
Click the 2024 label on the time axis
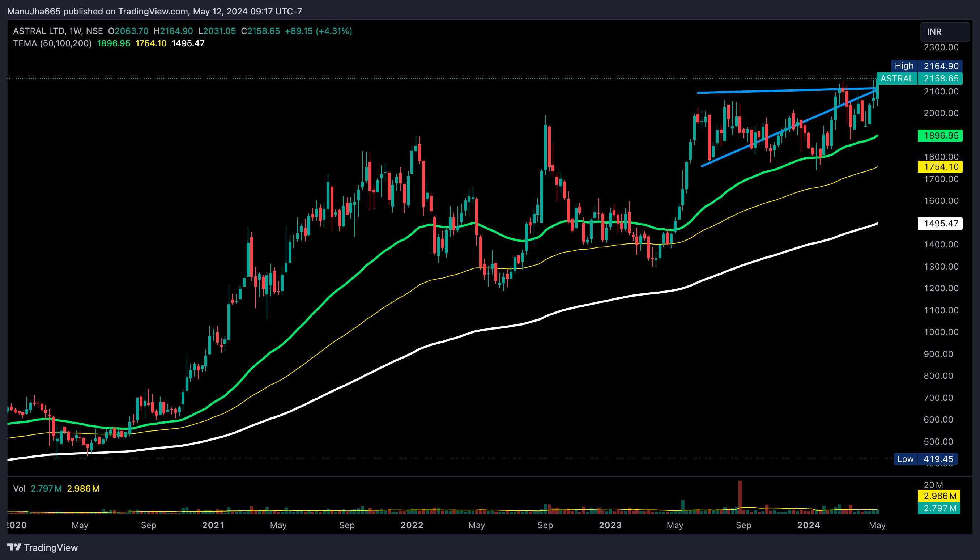[x=809, y=525]
